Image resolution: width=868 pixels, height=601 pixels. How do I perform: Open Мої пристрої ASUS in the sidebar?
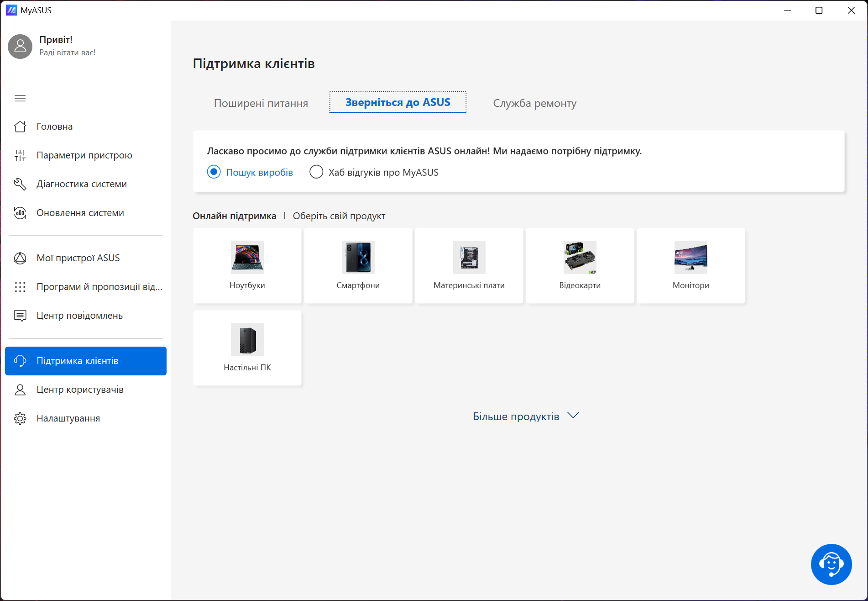coord(86,258)
